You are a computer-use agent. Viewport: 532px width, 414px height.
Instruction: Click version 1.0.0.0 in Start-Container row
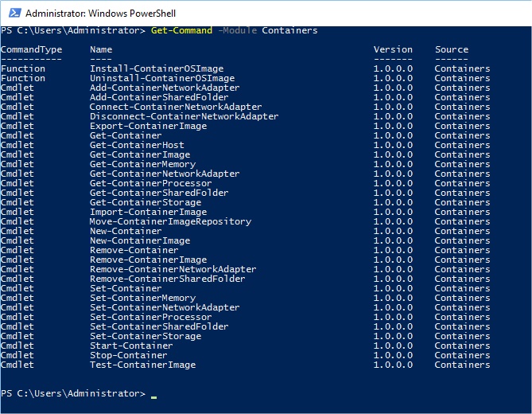[393, 346]
